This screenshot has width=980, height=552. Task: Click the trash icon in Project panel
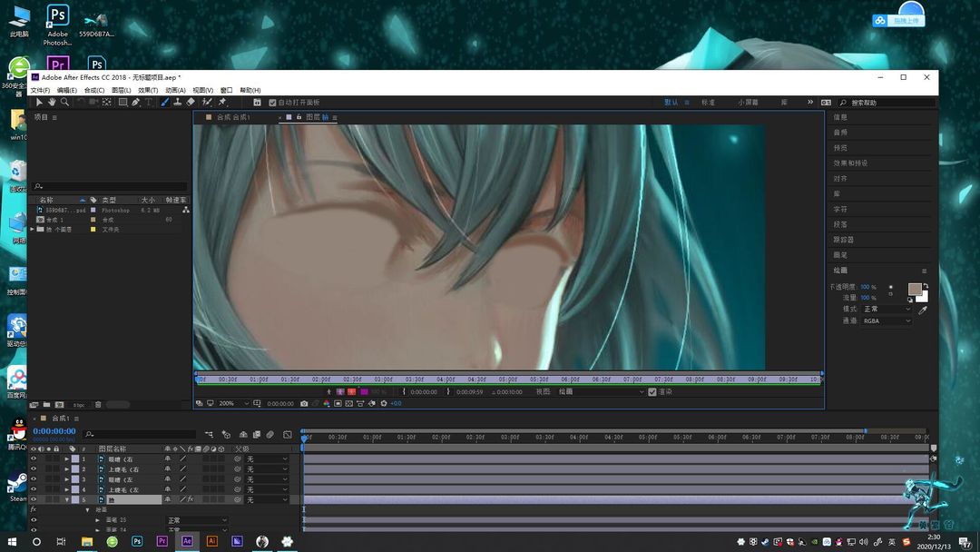(98, 405)
